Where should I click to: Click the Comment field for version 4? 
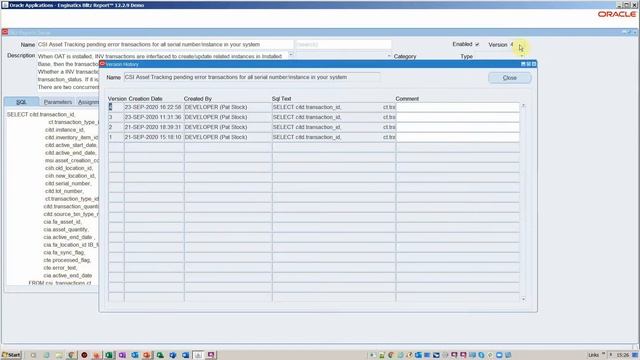pos(458,107)
